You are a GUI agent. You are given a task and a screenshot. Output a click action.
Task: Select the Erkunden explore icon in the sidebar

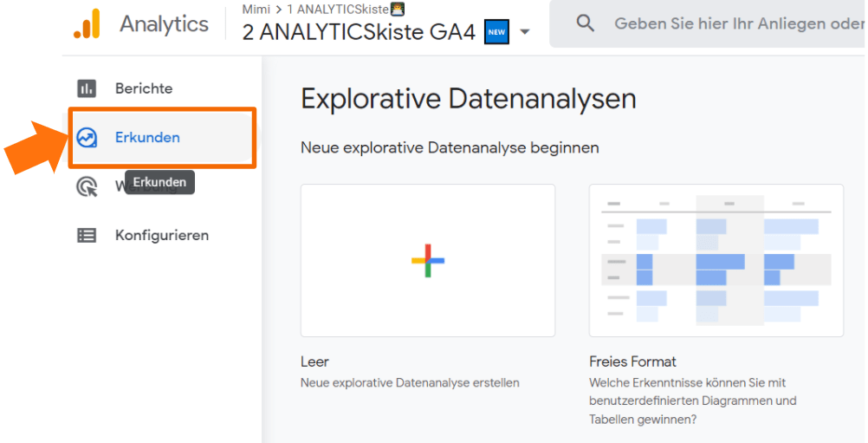[87, 137]
